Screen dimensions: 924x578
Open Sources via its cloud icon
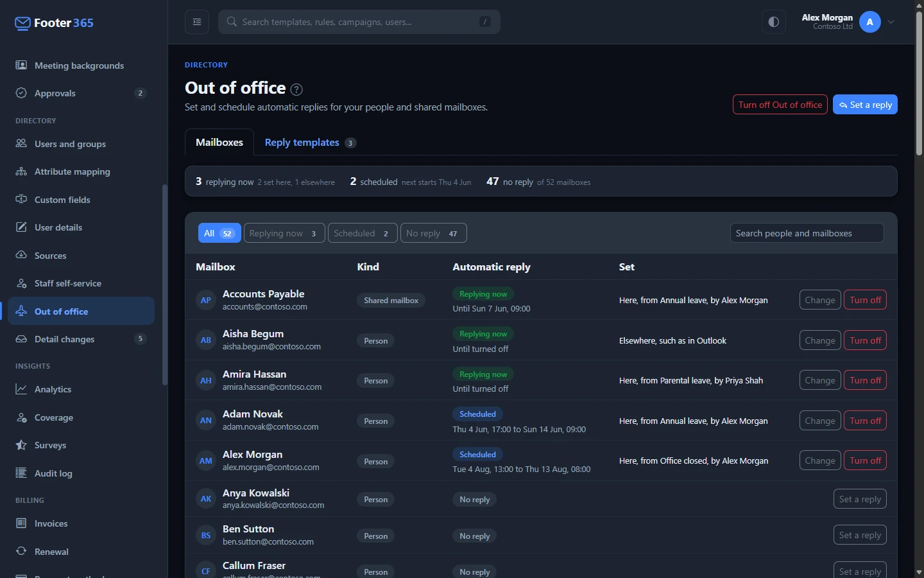21,256
